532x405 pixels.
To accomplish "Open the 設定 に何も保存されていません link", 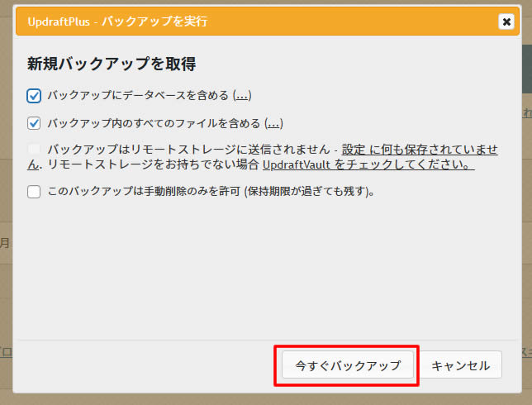I will (x=420, y=150).
